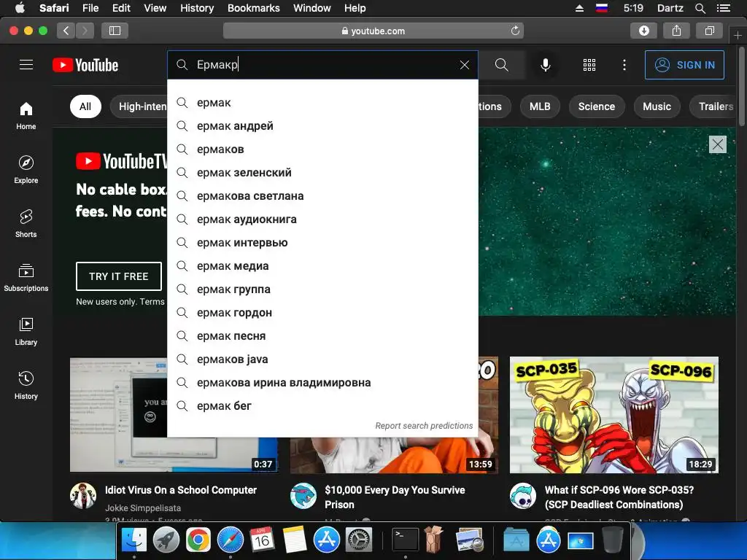Open the YouTube apps grid

[589, 65]
